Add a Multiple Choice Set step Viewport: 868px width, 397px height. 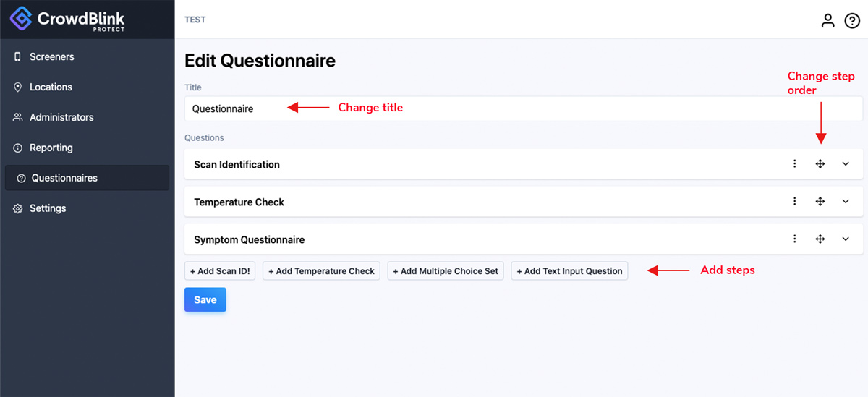446,271
